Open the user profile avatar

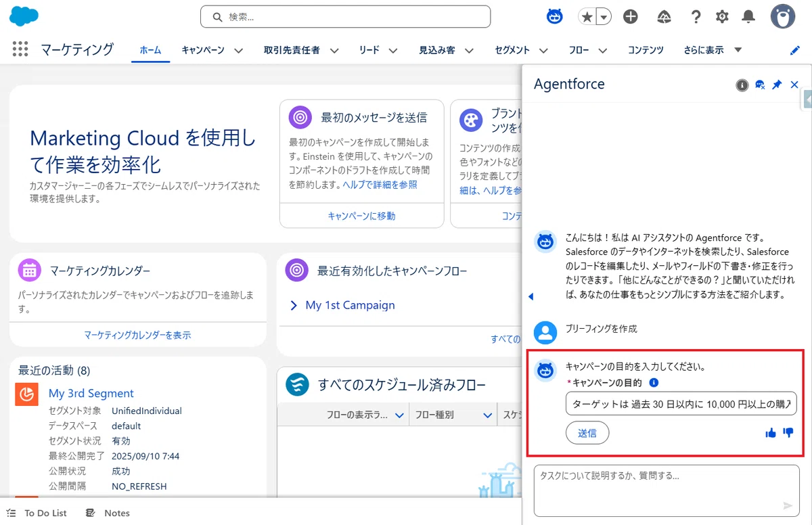coord(783,16)
